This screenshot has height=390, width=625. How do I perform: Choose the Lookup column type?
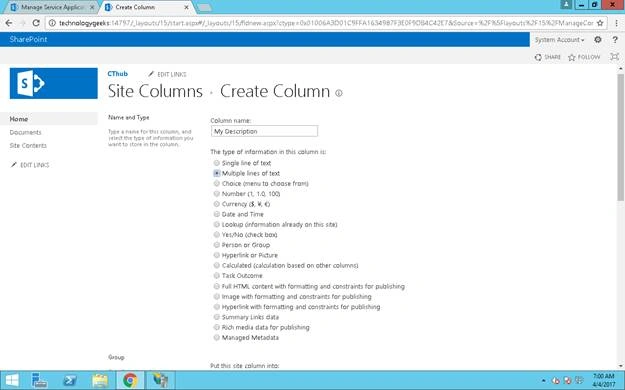pos(216,225)
